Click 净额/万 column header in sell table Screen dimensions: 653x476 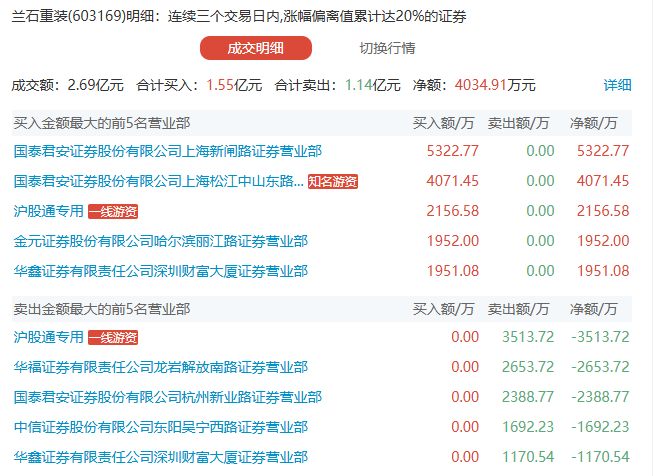click(593, 309)
